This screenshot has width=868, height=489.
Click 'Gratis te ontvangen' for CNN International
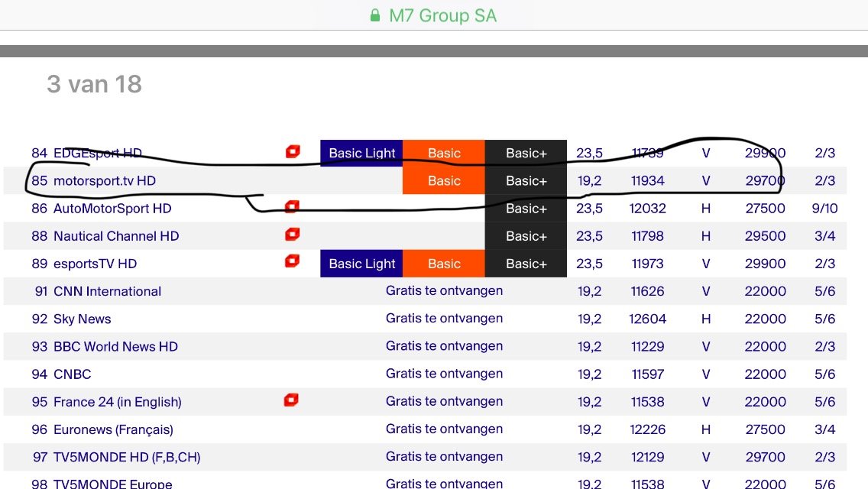click(444, 291)
